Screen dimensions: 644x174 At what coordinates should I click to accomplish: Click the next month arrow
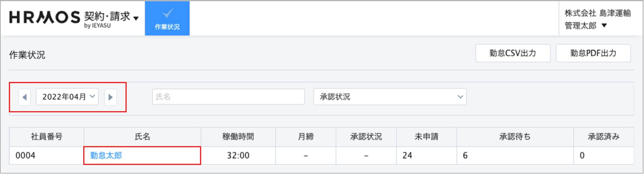(110, 97)
